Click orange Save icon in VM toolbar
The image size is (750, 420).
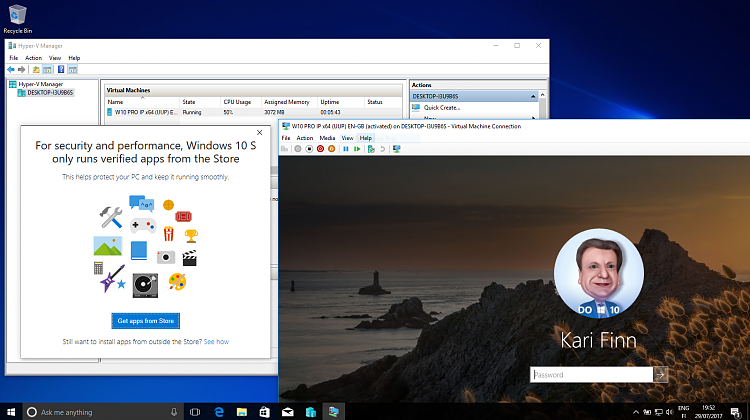[331, 149]
